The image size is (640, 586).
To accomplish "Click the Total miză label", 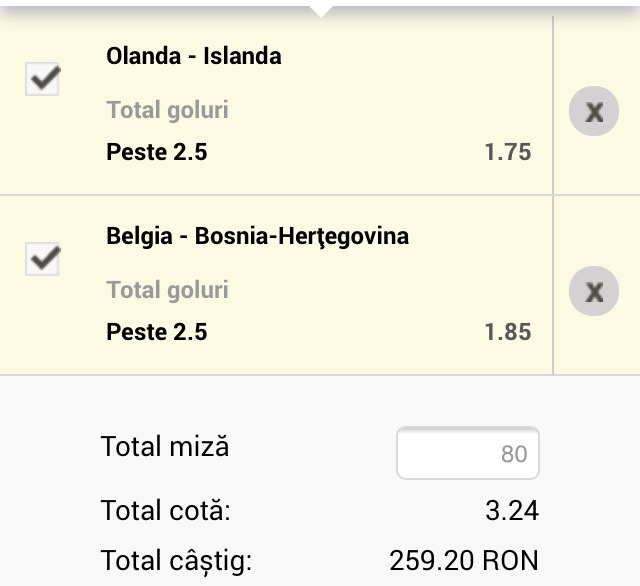I will point(165,446).
